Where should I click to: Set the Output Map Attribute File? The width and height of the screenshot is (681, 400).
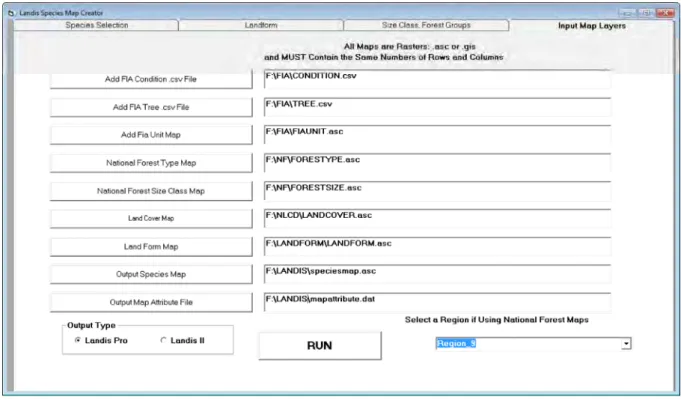click(151, 302)
